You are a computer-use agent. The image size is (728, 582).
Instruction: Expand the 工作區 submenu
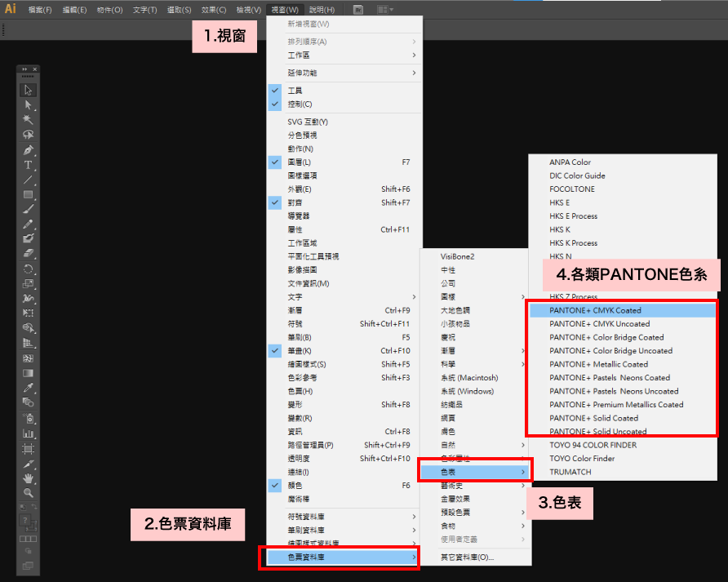345,56
